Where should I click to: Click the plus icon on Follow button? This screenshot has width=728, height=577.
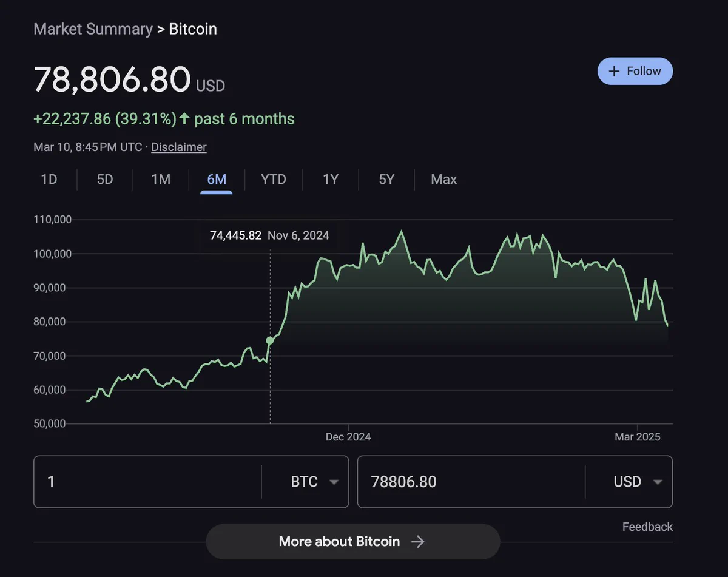pos(614,71)
